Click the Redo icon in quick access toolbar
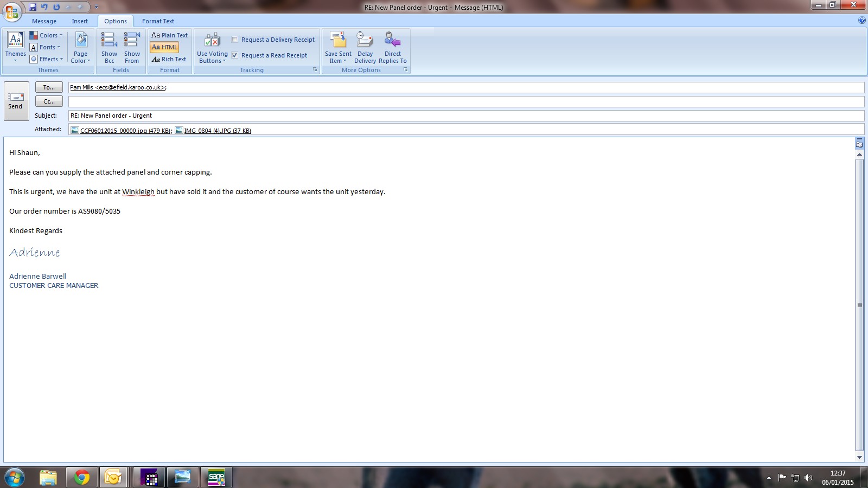The height and width of the screenshot is (488, 868). (56, 7)
